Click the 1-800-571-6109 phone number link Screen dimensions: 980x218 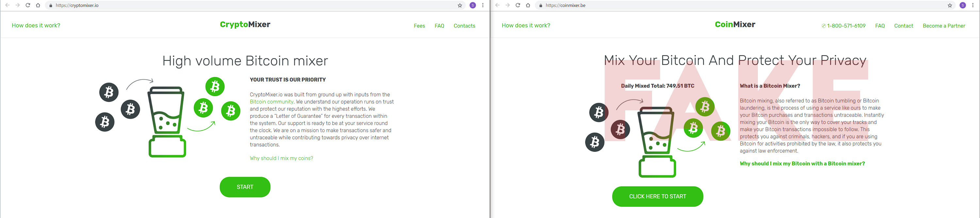(x=846, y=26)
